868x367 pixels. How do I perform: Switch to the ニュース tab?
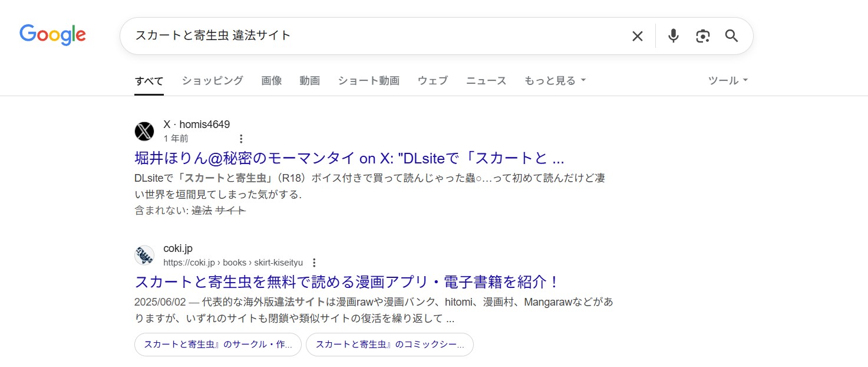(x=486, y=80)
